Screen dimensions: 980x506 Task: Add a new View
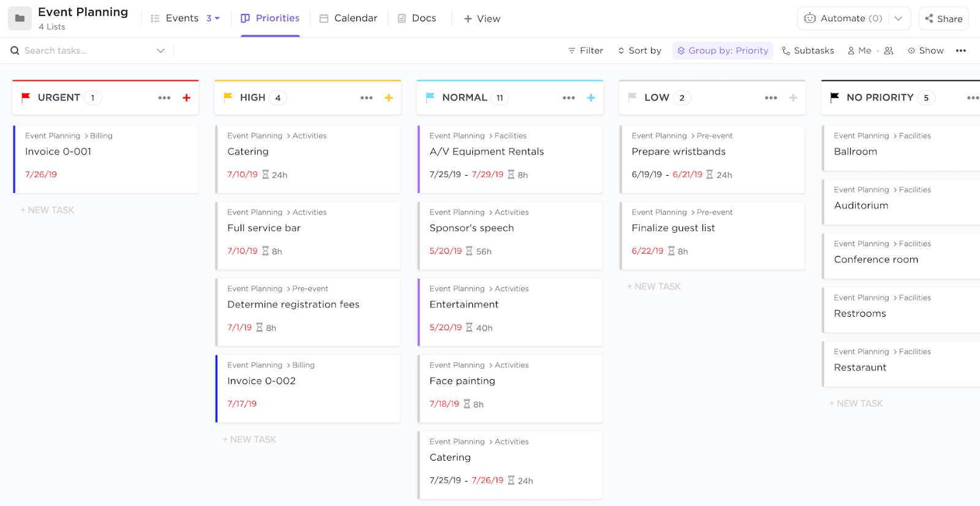482,19
